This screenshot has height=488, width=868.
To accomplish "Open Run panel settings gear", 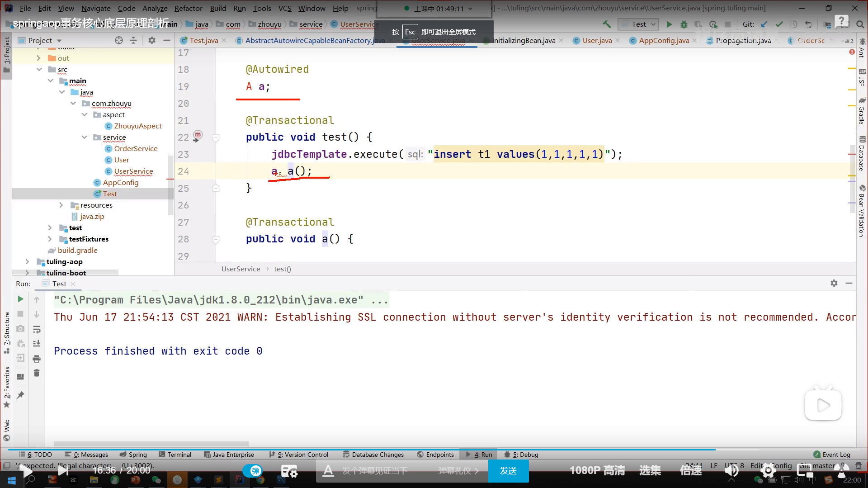I will (x=834, y=283).
